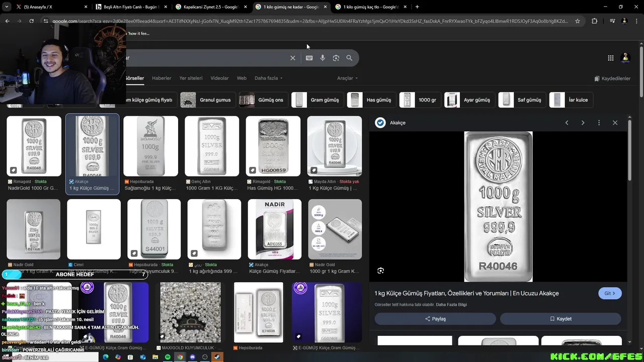Open the Rimagold 'NadirGold 1000 Gr' image result
The image size is (644, 362).
click(34, 146)
